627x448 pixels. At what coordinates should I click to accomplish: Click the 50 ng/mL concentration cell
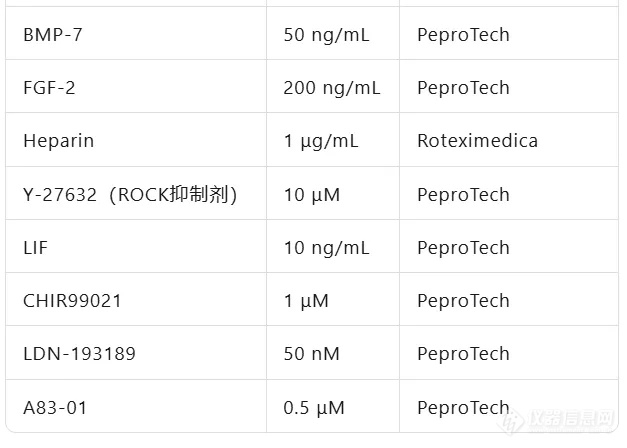(326, 35)
